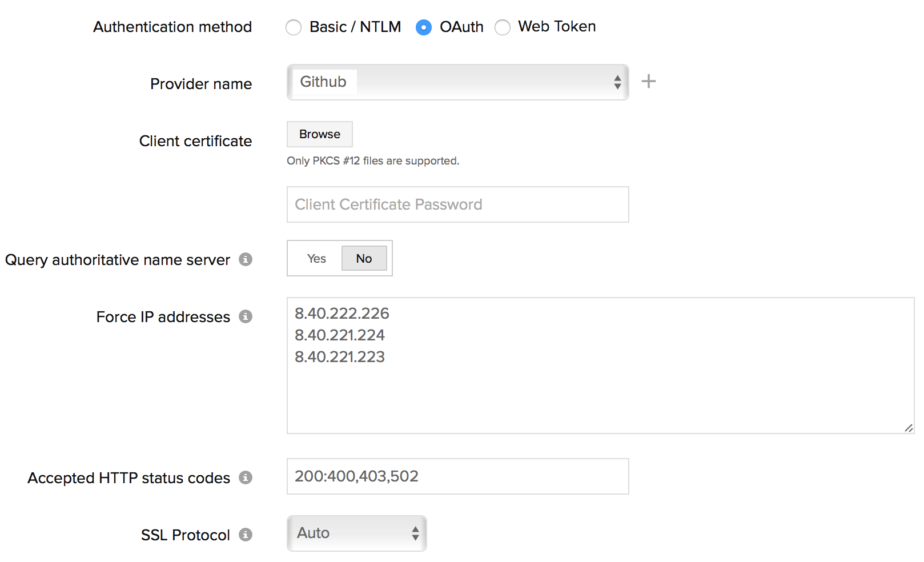Image resolution: width=924 pixels, height=562 pixels.
Task: Click empty area below the forced IP addresses
Action: click(x=571, y=400)
